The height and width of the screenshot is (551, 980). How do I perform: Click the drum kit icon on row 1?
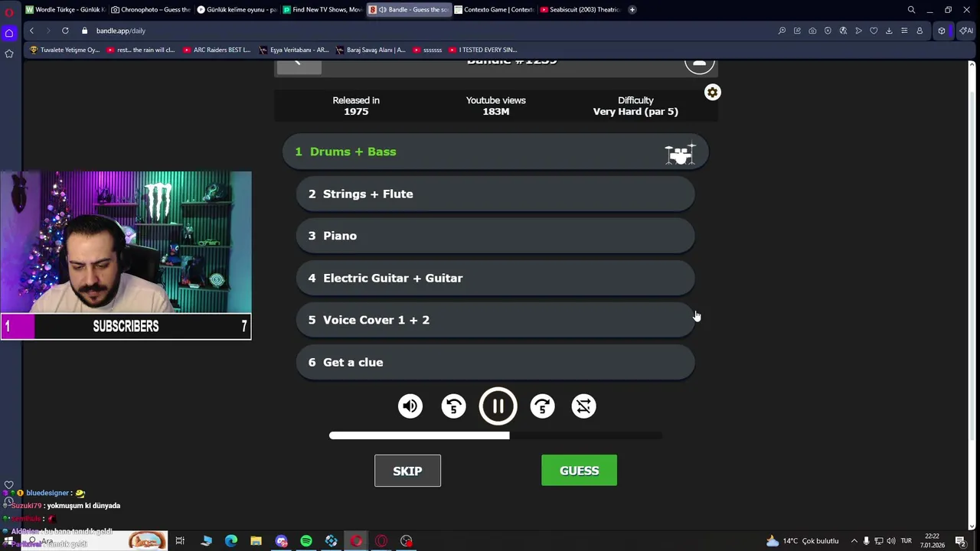pyautogui.click(x=680, y=154)
